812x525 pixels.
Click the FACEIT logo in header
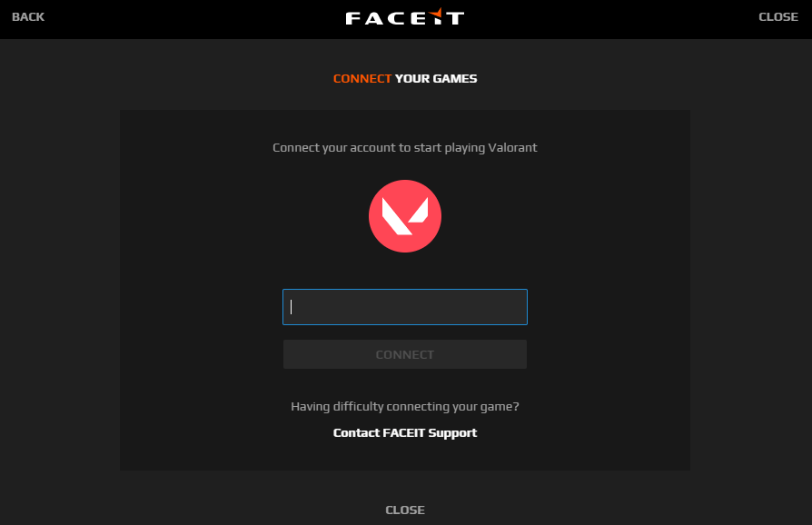pyautogui.click(x=405, y=17)
